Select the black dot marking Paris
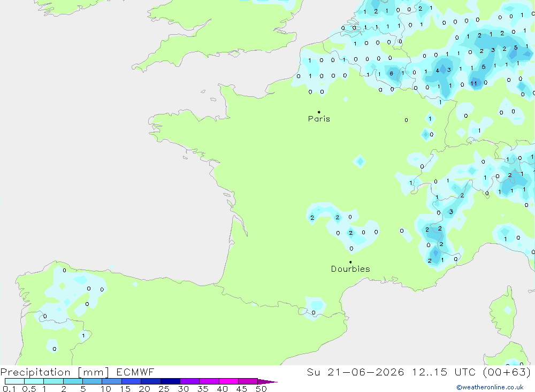This screenshot has height=392, width=535. tap(319, 112)
